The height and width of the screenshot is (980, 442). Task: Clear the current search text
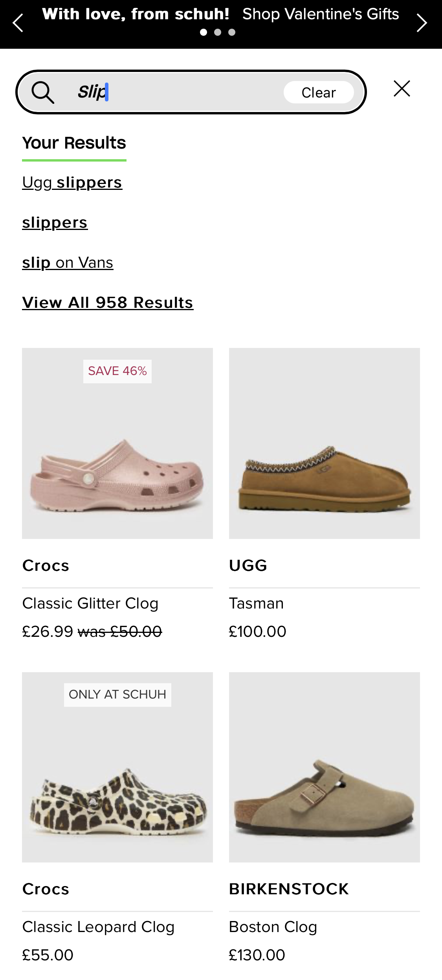click(318, 92)
